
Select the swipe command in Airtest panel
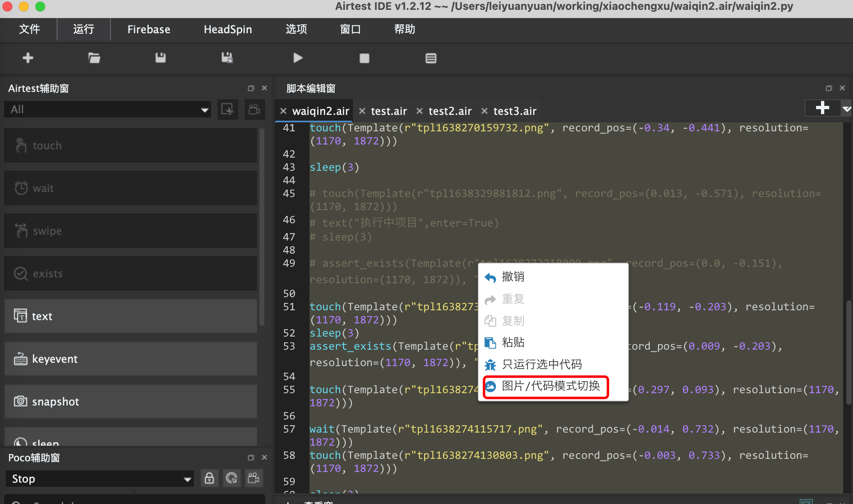click(x=131, y=231)
